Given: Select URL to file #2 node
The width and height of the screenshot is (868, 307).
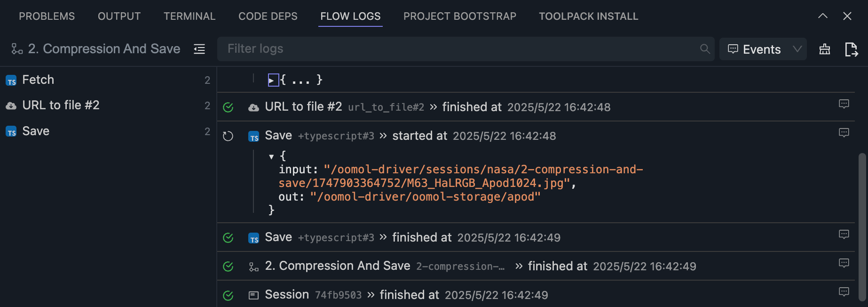Looking at the screenshot, I should point(61,105).
